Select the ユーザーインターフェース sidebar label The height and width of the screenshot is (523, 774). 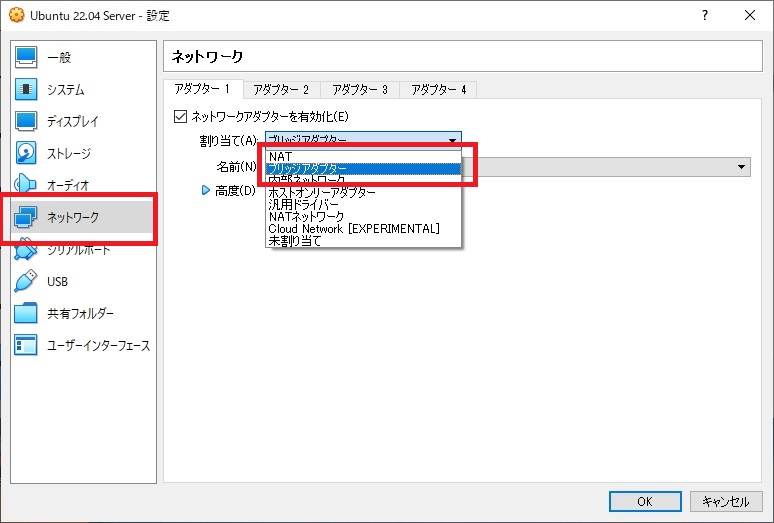[x=98, y=345]
